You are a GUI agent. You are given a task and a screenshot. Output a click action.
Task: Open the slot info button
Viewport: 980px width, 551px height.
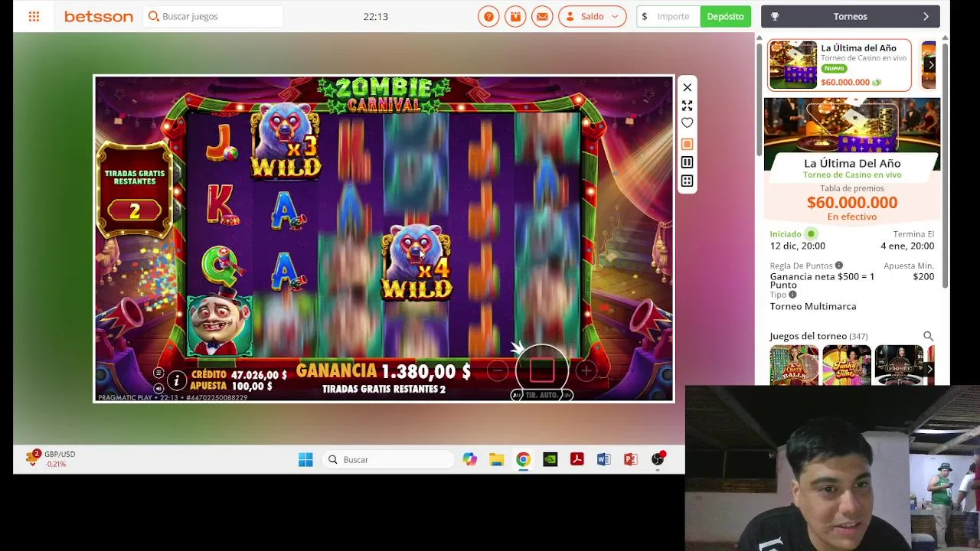[177, 380]
